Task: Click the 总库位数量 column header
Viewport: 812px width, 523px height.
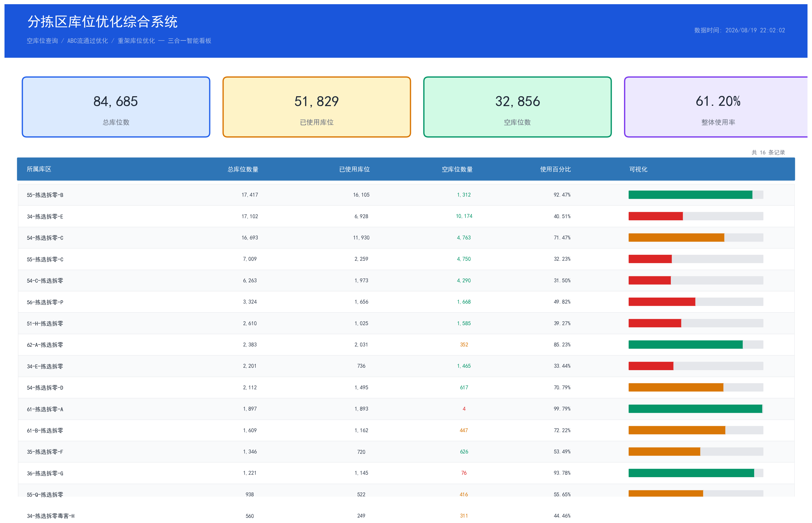Action: (243, 169)
